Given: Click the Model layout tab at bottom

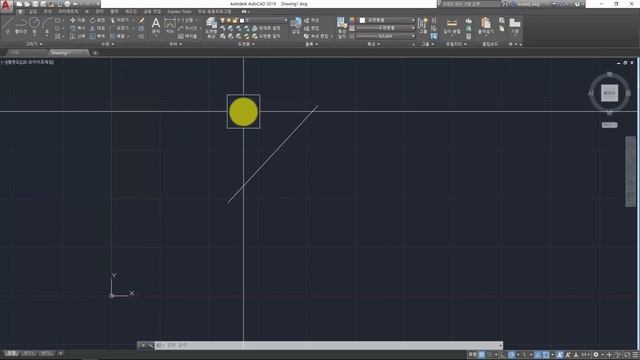Looking at the screenshot, I should click(x=11, y=353).
